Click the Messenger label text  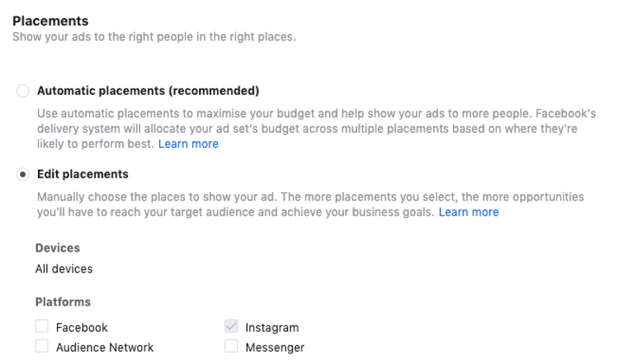(275, 347)
